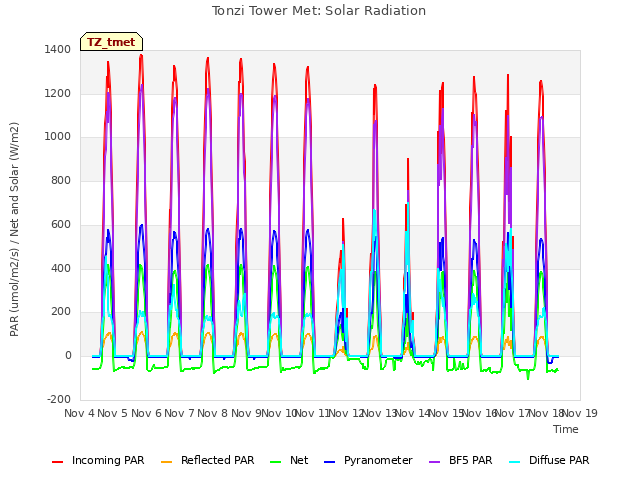Screen dimensions: 640x480
Task: Select the BF5 PAR legend label
Action: 471,460
